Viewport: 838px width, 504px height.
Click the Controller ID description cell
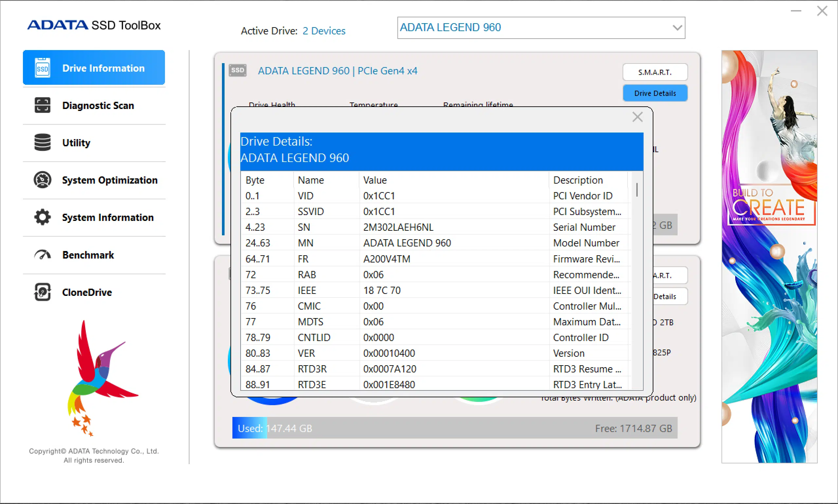tap(580, 337)
